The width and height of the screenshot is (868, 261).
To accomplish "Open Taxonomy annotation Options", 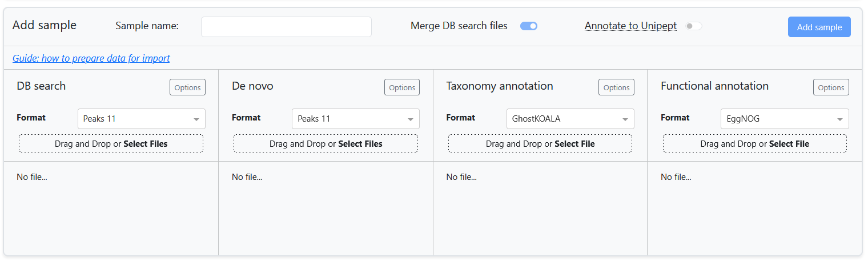I will point(616,87).
